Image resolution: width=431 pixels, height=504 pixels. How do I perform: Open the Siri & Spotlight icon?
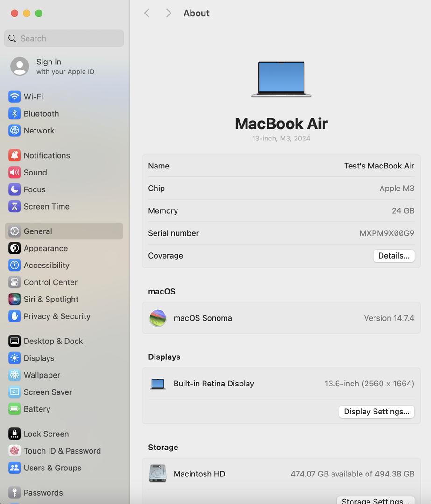pos(14,299)
